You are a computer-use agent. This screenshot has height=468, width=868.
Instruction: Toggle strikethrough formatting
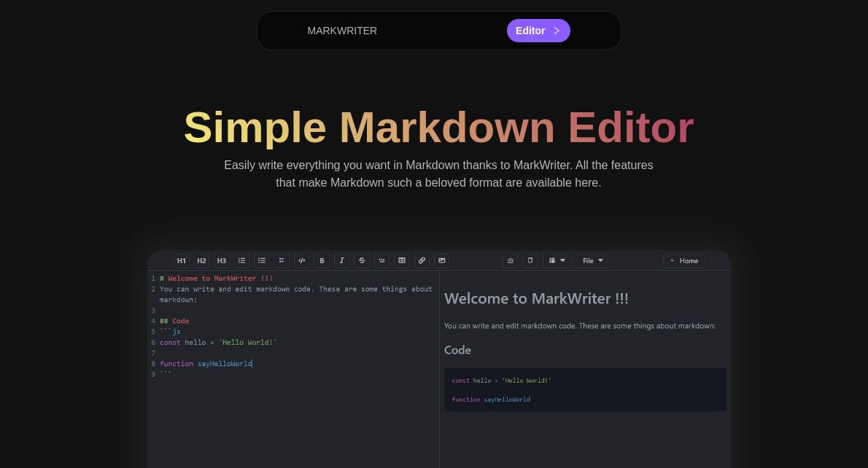pyautogui.click(x=362, y=260)
